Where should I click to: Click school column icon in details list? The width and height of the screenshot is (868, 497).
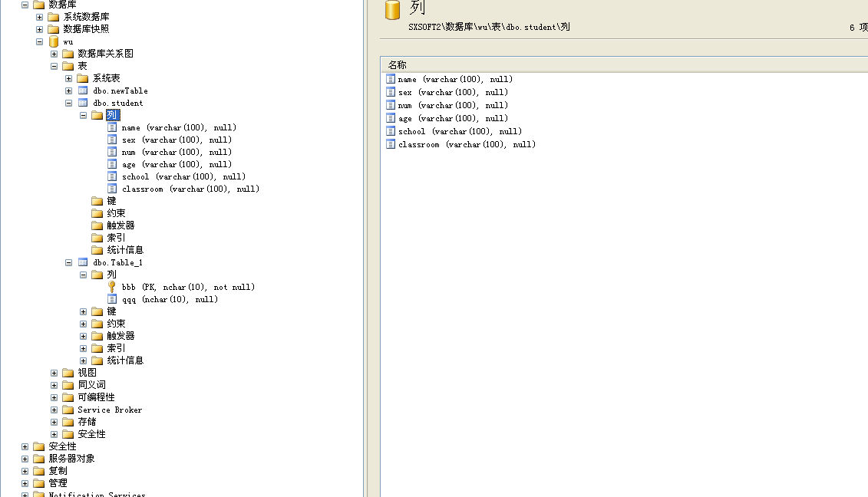pyautogui.click(x=391, y=131)
